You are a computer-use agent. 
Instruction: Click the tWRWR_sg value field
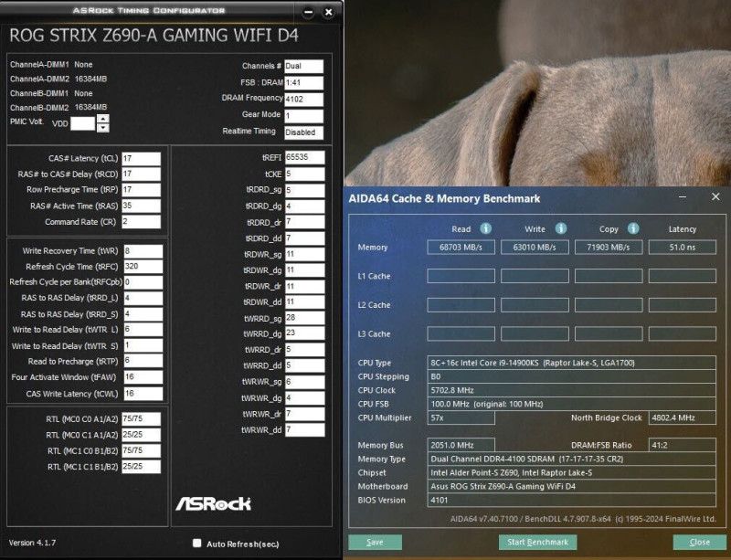pos(304,382)
